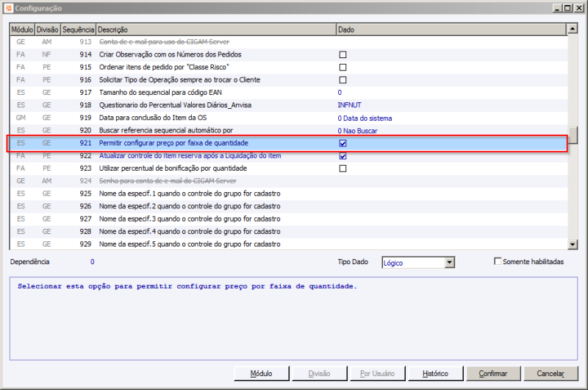Click the Por Usuário button
The image size is (588, 390).
pos(377,374)
